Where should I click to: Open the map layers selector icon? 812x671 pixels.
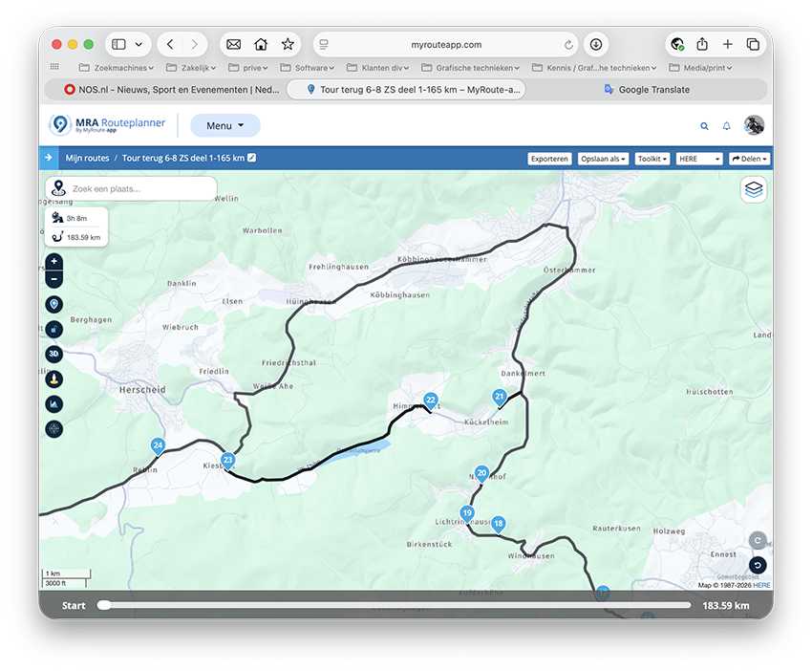754,189
